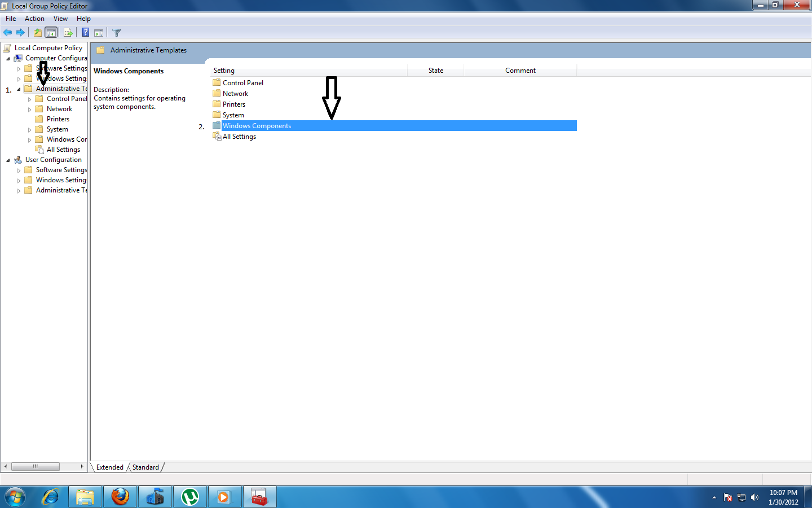Click the tree pane scroll-left arrow
The width and height of the screenshot is (812, 508).
pyautogui.click(x=6, y=467)
